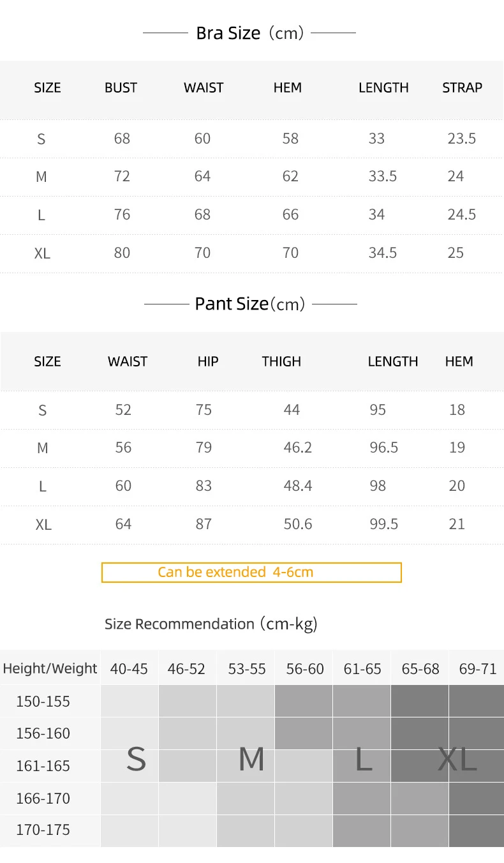
Task: Click the HIP column header in Pant table
Action: coord(208,361)
